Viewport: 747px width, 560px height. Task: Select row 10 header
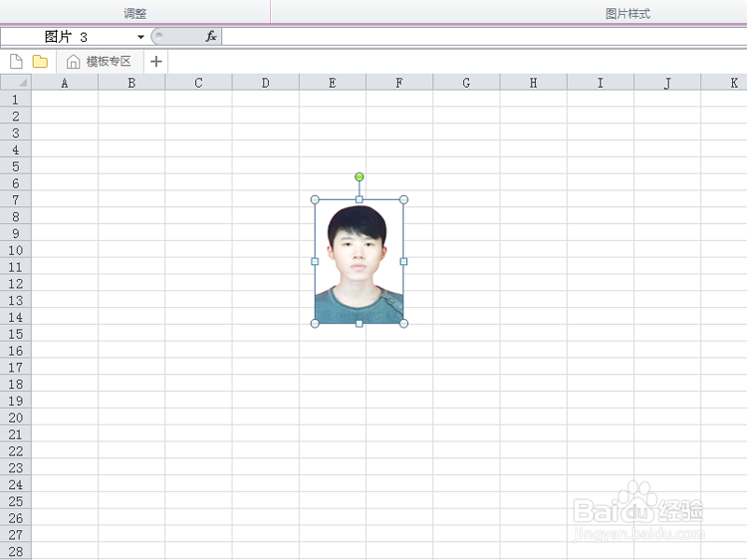pyautogui.click(x=16, y=250)
